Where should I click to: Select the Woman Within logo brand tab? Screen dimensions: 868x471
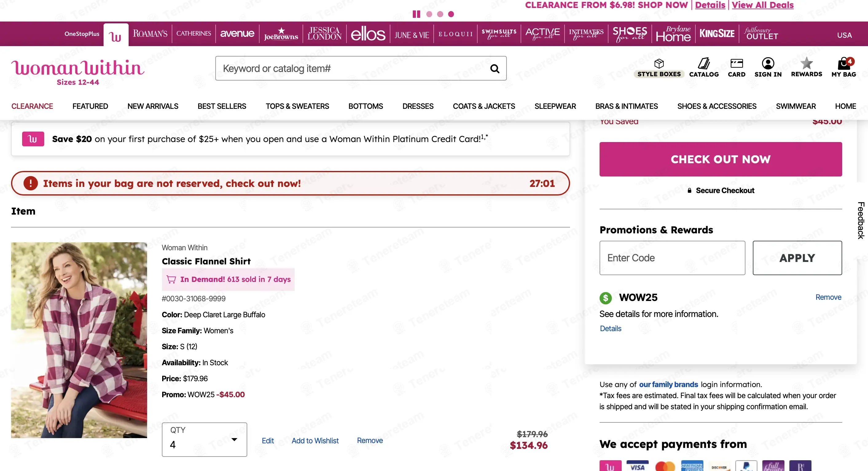coord(115,35)
